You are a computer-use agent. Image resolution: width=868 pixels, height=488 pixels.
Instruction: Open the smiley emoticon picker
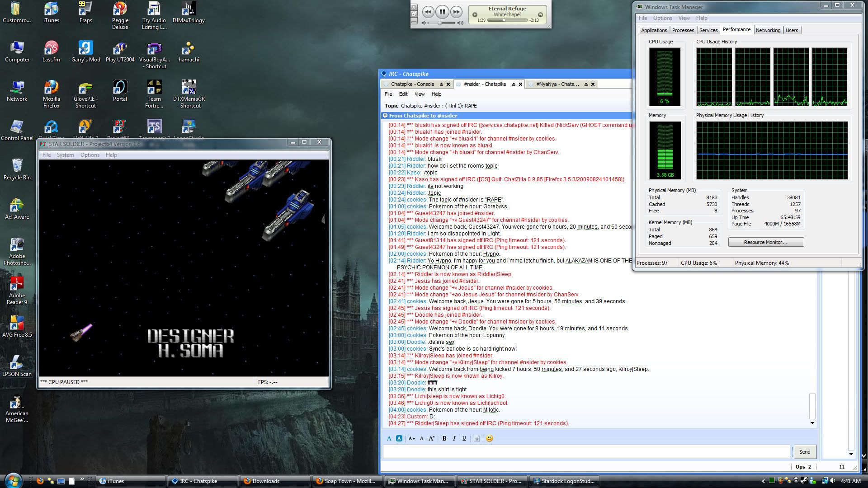pos(489,438)
